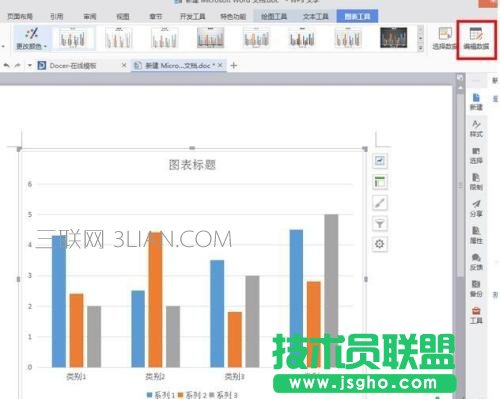Click the 类别1 axis label
Screen dimensions: 500x399
(x=76, y=376)
